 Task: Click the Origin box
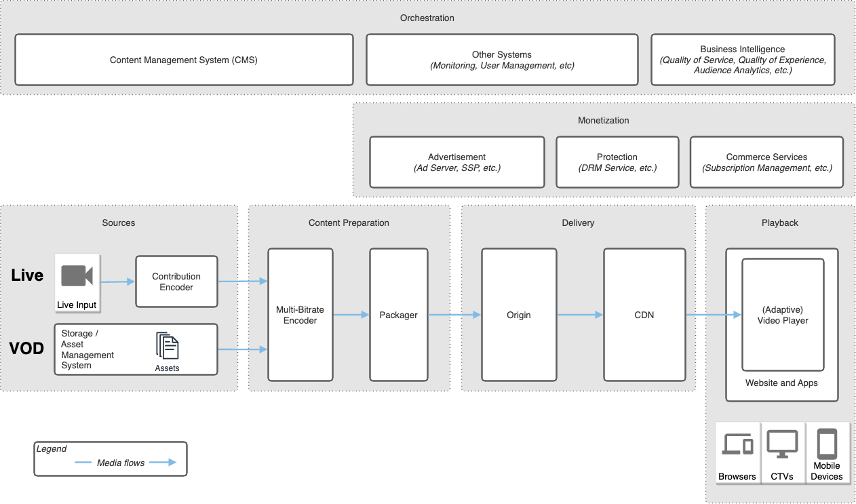coord(519,315)
